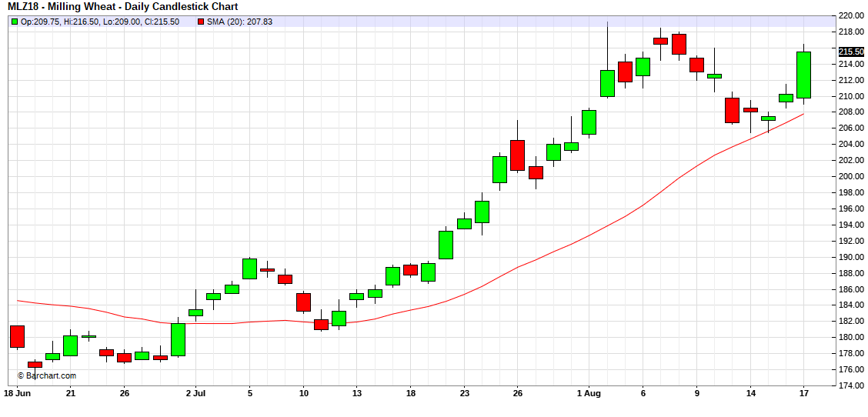Click the 200.00 price axis label
Image resolution: width=868 pixels, height=417 pixels.
850,176
